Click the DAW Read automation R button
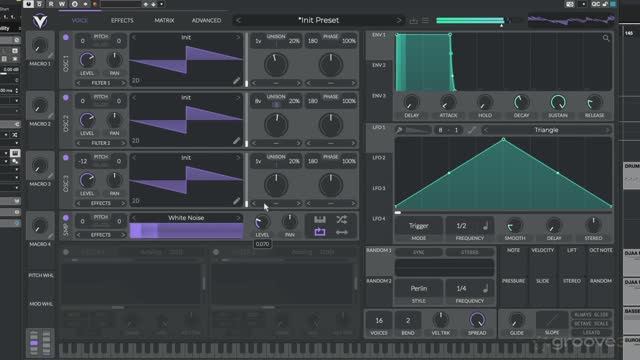Viewport: 640px width, 360px height. pyautogui.click(x=51, y=4)
